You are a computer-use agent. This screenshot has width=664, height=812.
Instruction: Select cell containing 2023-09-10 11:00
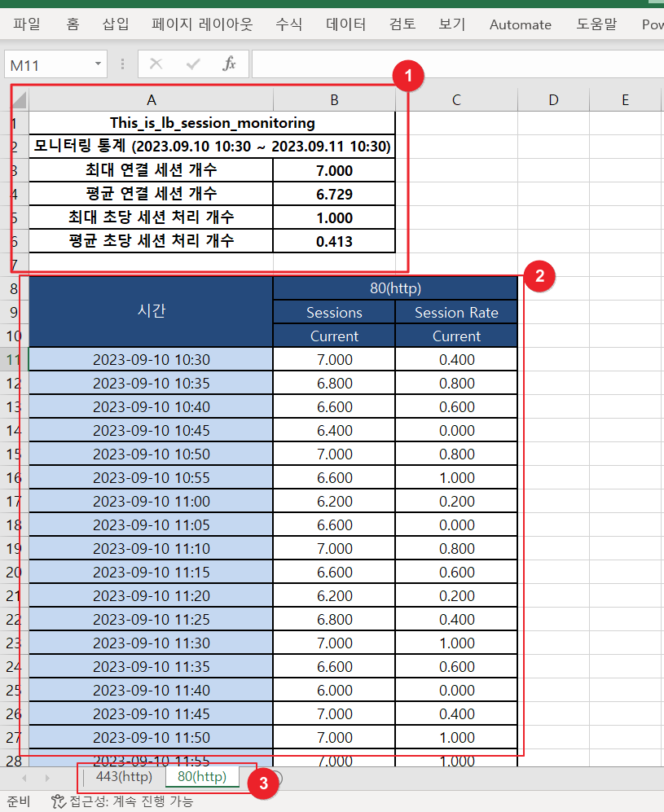[x=151, y=501]
